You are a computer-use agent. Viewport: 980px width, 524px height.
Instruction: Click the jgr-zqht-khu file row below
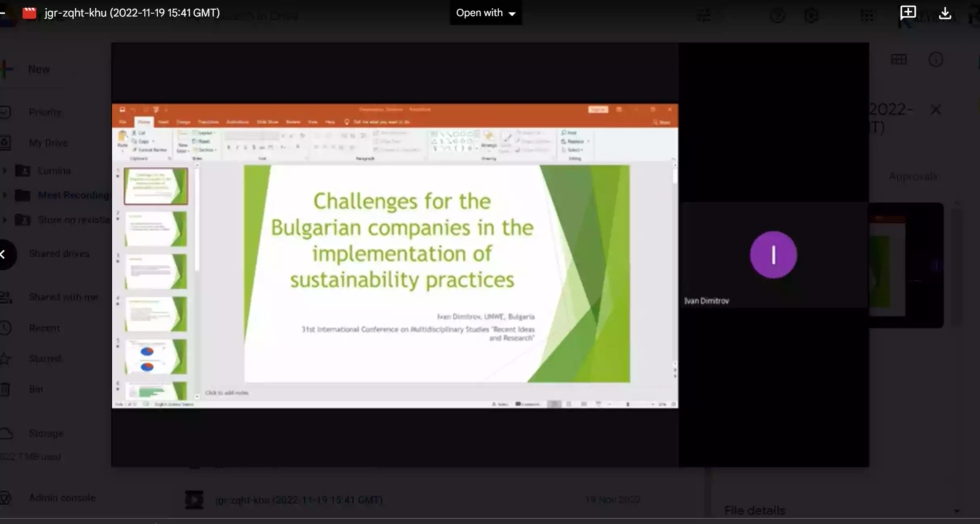click(x=299, y=500)
